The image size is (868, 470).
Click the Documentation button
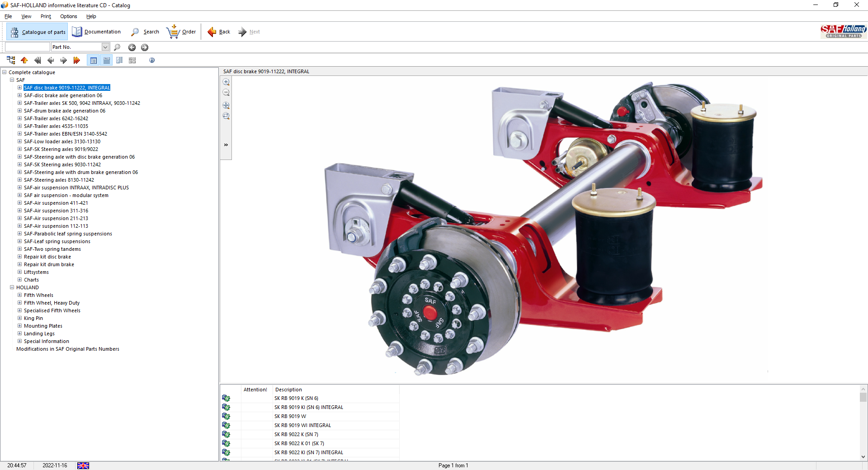click(96, 32)
